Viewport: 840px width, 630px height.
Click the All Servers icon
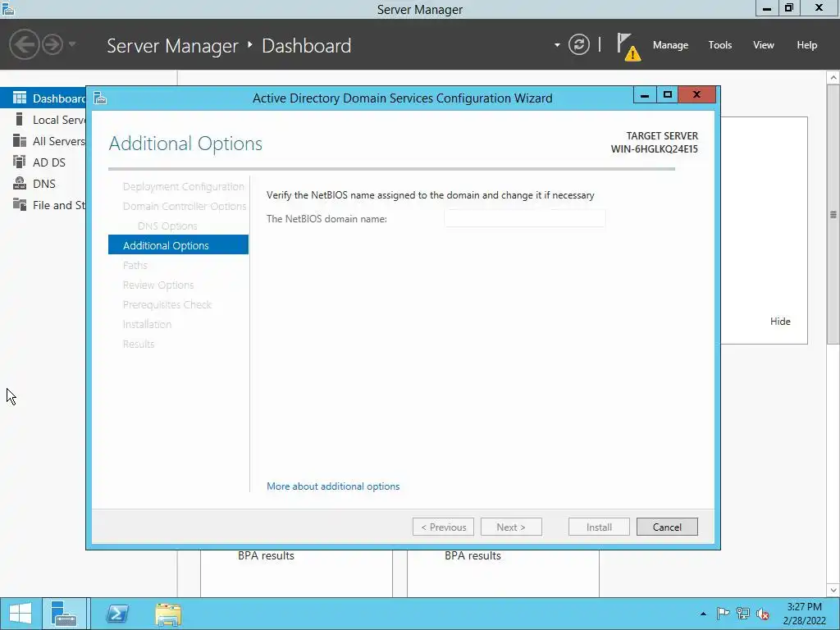pos(20,140)
